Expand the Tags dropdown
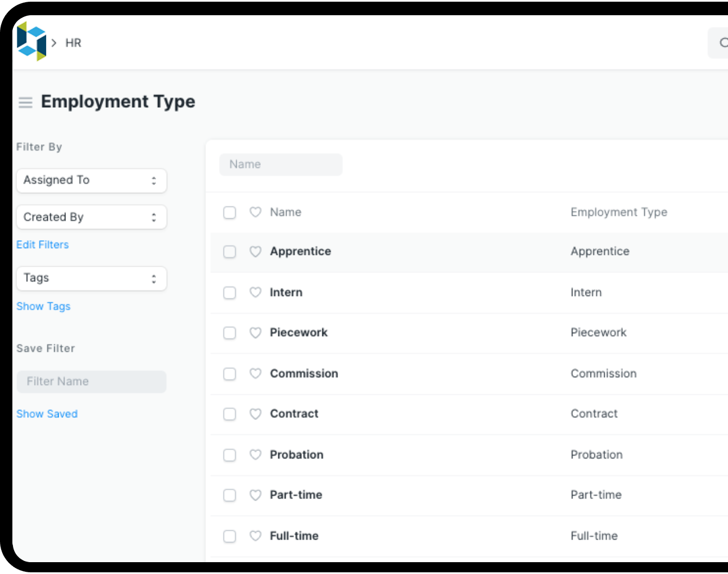 [91, 278]
